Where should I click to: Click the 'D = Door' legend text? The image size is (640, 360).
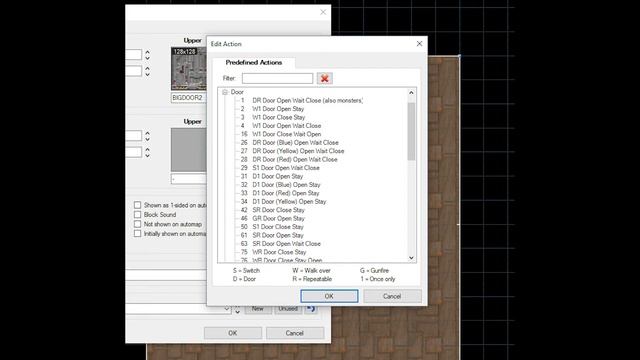244,279
